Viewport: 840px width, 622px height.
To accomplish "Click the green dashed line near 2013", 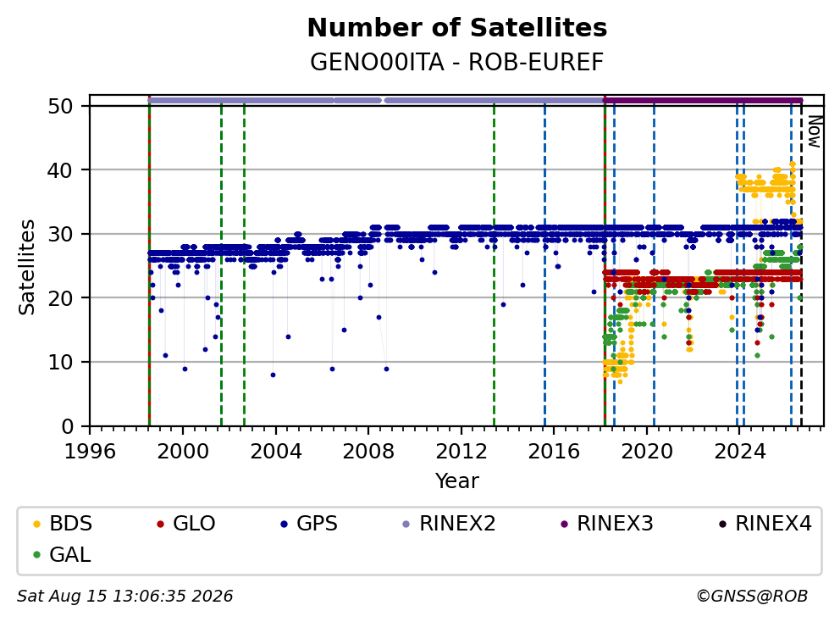I will click(x=494, y=265).
